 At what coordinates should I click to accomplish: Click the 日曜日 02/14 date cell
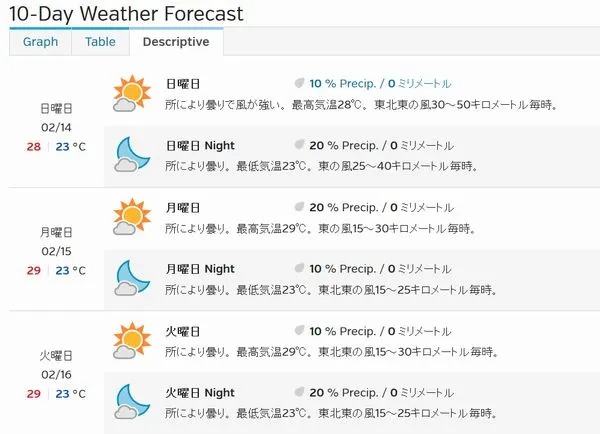point(56,127)
